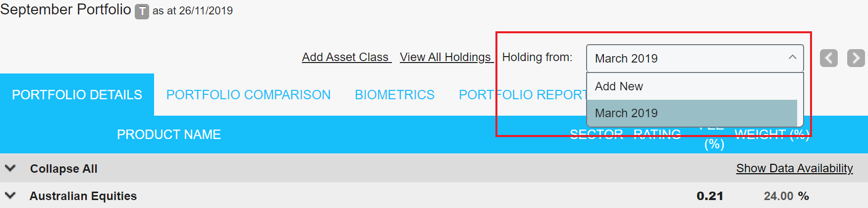The height and width of the screenshot is (208, 868).
Task: Switch to the Portfolio Report tab
Action: tap(522, 95)
